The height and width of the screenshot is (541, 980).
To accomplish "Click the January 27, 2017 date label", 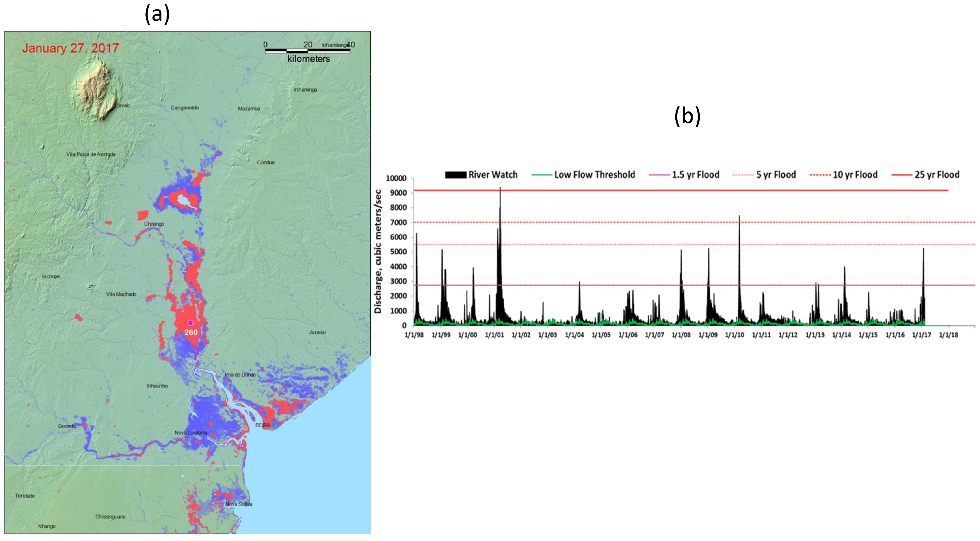I will (70, 48).
